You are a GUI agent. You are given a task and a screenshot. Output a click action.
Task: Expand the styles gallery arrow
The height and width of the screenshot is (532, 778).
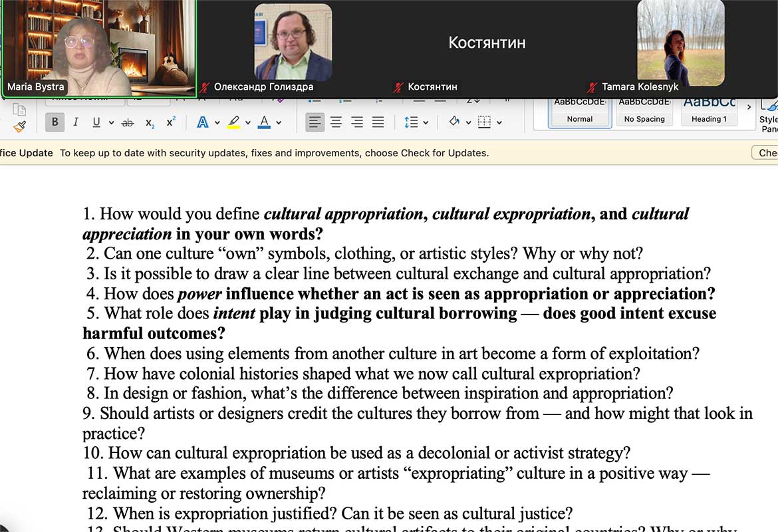[x=749, y=107]
